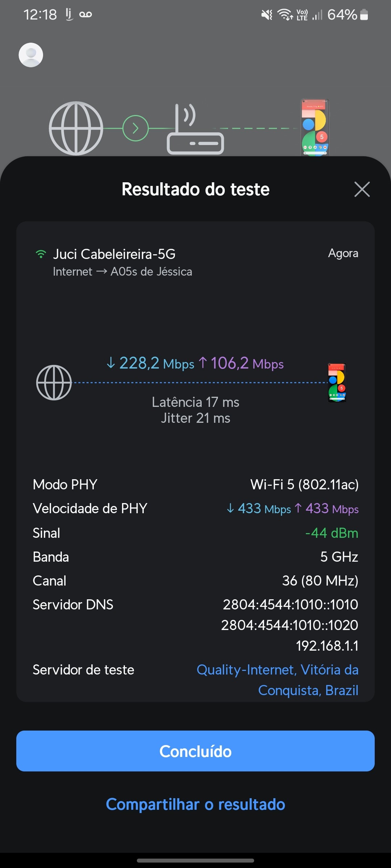Tap the small globe icon in the results
391x868 pixels.
pyautogui.click(x=54, y=383)
